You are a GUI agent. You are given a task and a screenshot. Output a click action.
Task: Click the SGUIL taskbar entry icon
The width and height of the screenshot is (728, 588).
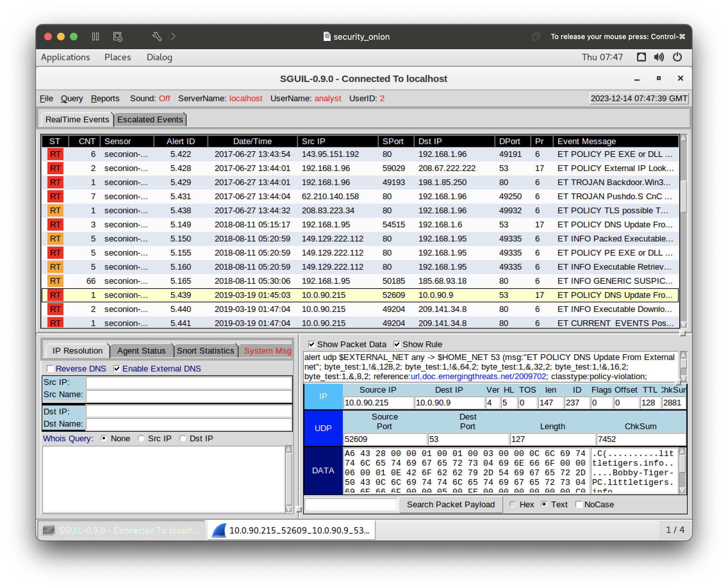[x=48, y=530]
